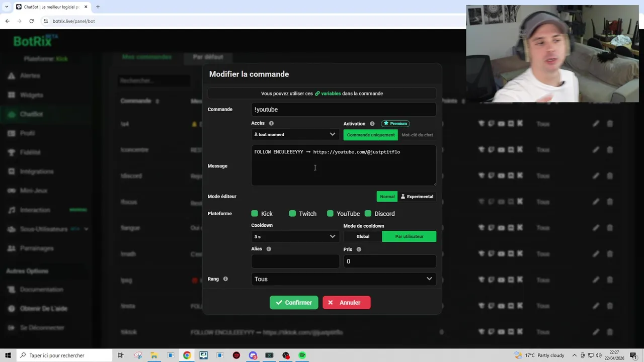The height and width of the screenshot is (362, 644).
Task: Click the Widgets icon in sidebar
Action: pos(11,95)
